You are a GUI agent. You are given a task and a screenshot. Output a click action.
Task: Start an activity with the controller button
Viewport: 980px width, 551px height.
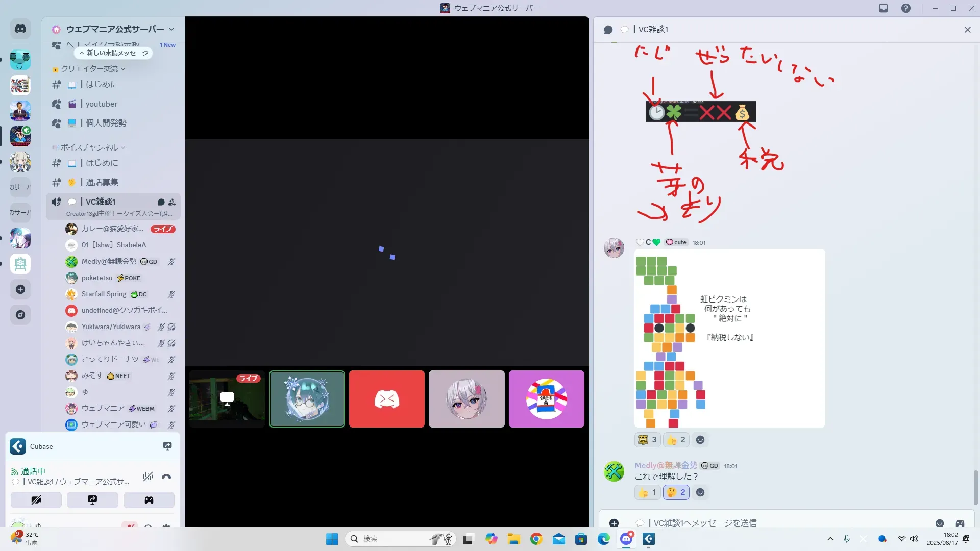pyautogui.click(x=149, y=500)
